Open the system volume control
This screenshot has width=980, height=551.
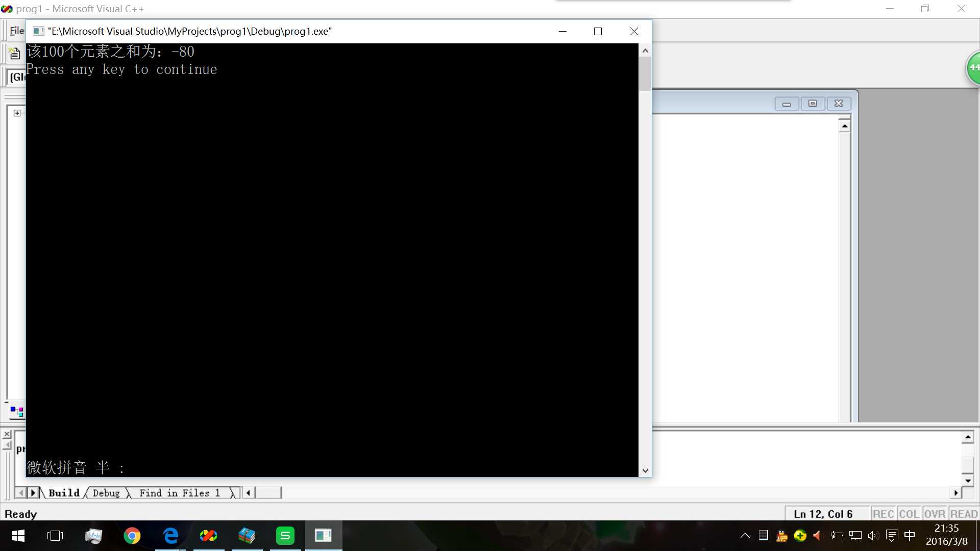click(873, 536)
